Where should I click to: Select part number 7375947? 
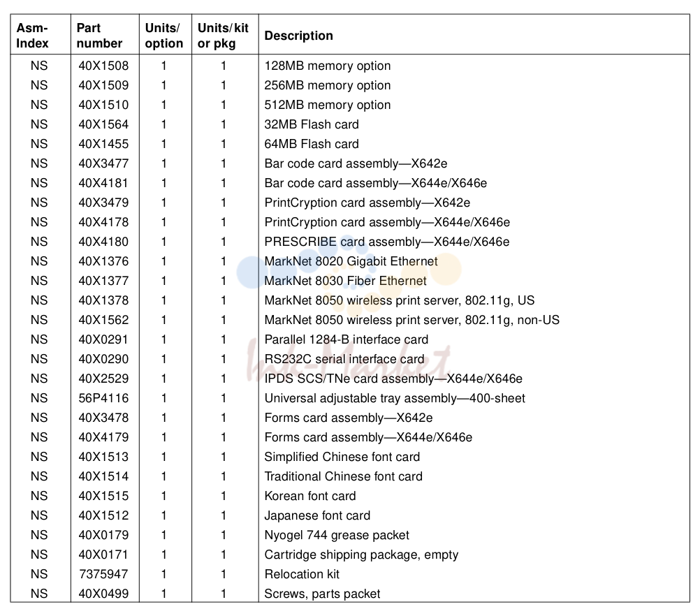(103, 574)
